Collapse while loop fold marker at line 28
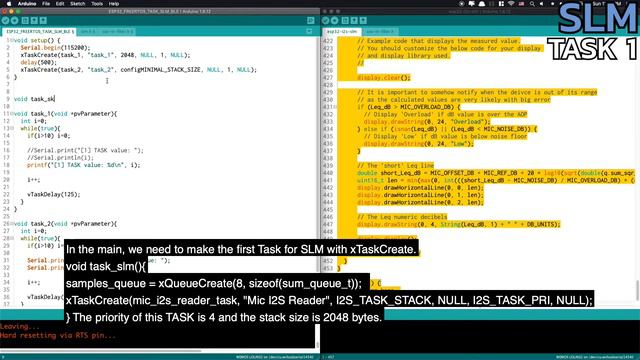The width and height of the screenshot is (640, 360). click(x=11, y=238)
